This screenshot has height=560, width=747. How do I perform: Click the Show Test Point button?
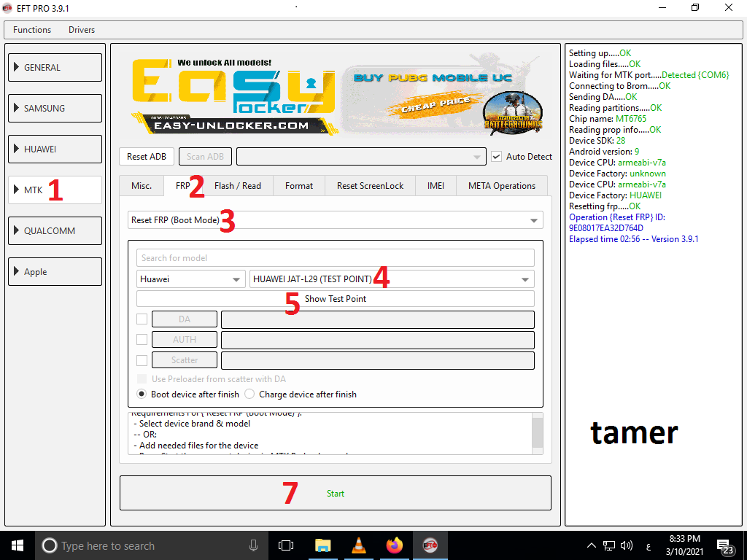pos(336,299)
